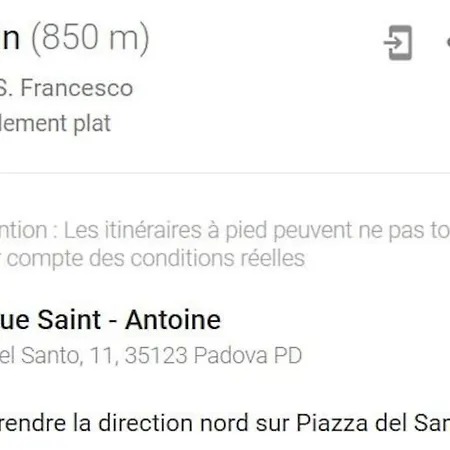The height and width of the screenshot is (450, 450).
Task: Click the word 'Francesco' in route summary
Action: point(77,88)
